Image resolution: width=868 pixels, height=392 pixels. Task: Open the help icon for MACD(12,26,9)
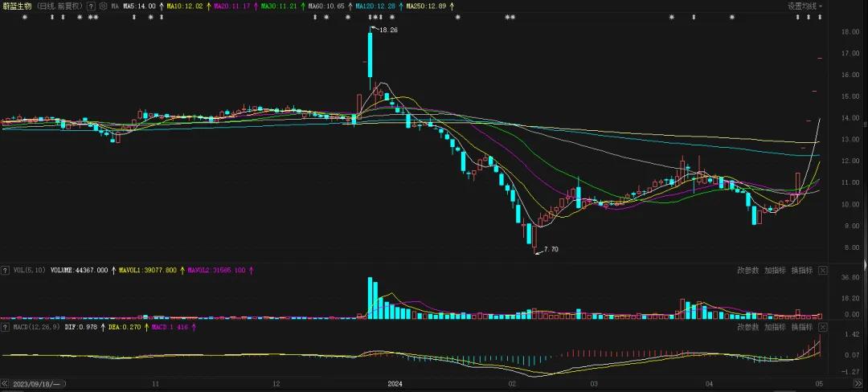(5, 327)
